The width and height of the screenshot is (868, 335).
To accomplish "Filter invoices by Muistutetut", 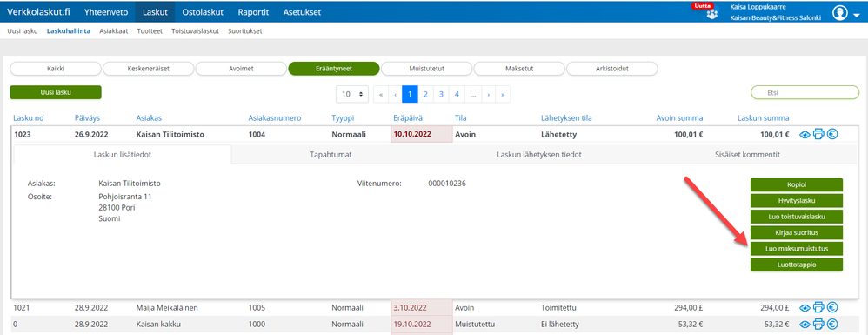I will point(426,69).
